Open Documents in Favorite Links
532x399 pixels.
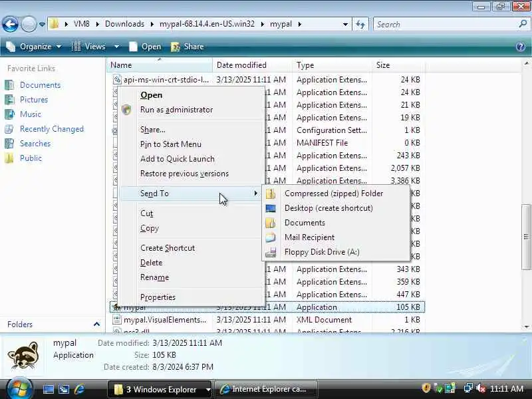coord(40,85)
